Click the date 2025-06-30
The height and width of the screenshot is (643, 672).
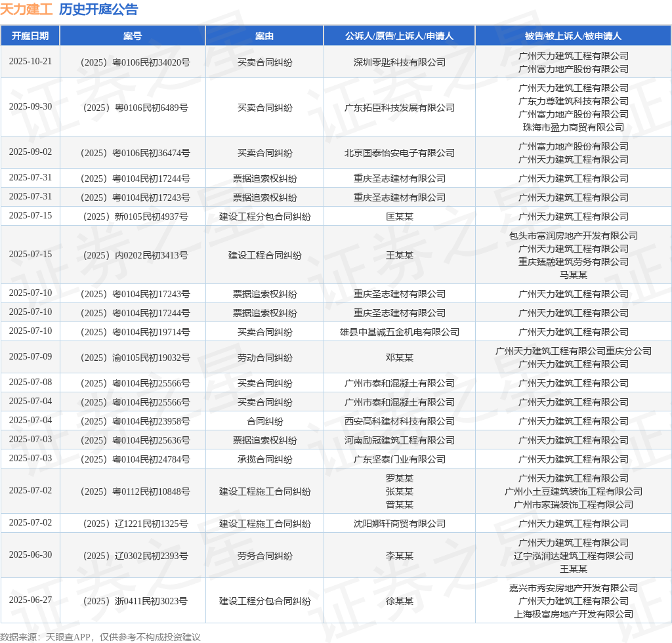coord(30,555)
